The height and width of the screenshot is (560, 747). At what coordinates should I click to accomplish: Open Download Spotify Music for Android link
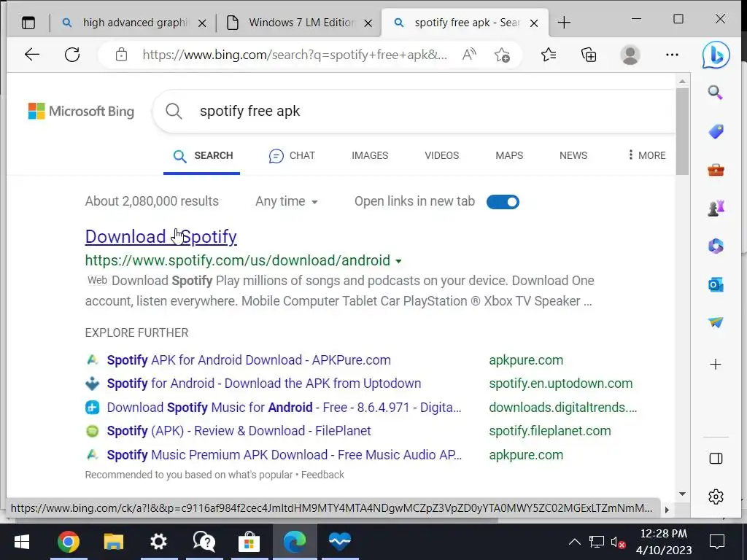pyautogui.click(x=284, y=407)
